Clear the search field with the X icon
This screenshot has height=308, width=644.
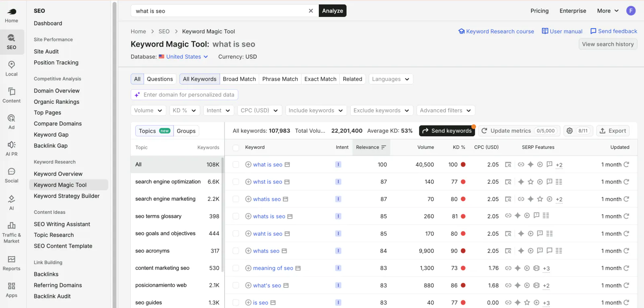[x=311, y=11]
